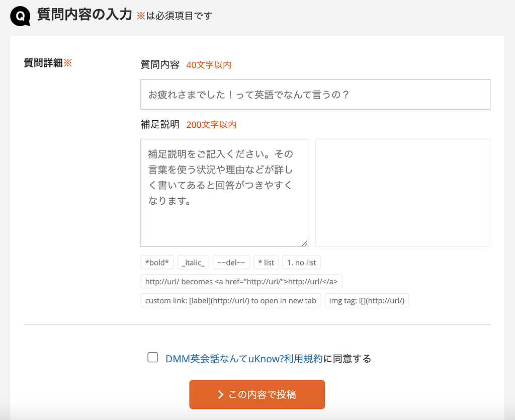Submit with the この内容で投稿 button
The height and width of the screenshot is (420, 515).
pos(257,394)
